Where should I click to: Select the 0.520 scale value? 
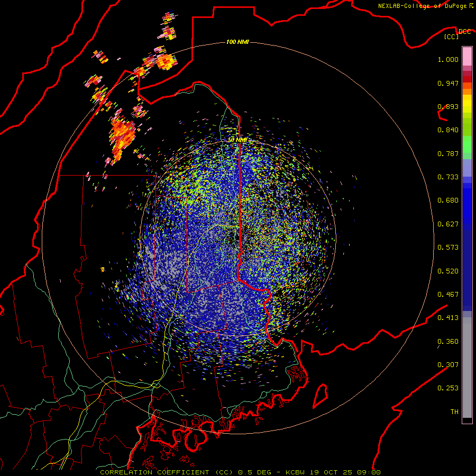pos(448,271)
